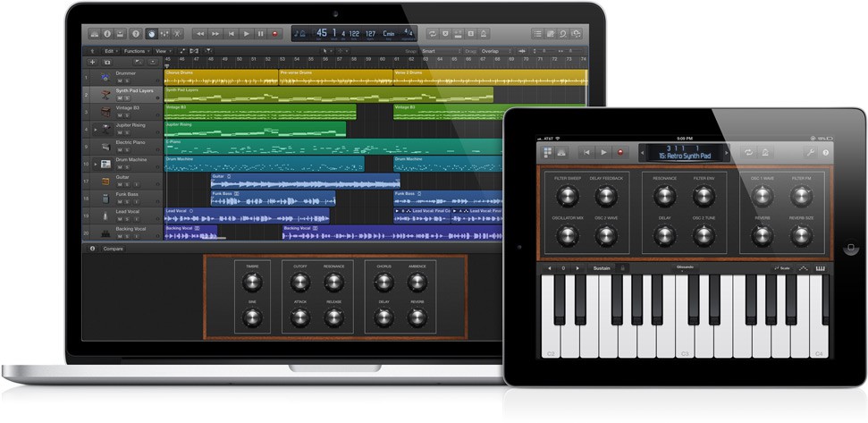The height and width of the screenshot is (423, 868).
Task: Adjust the TIMBRE knob in Smart Controls
Action: [x=252, y=283]
